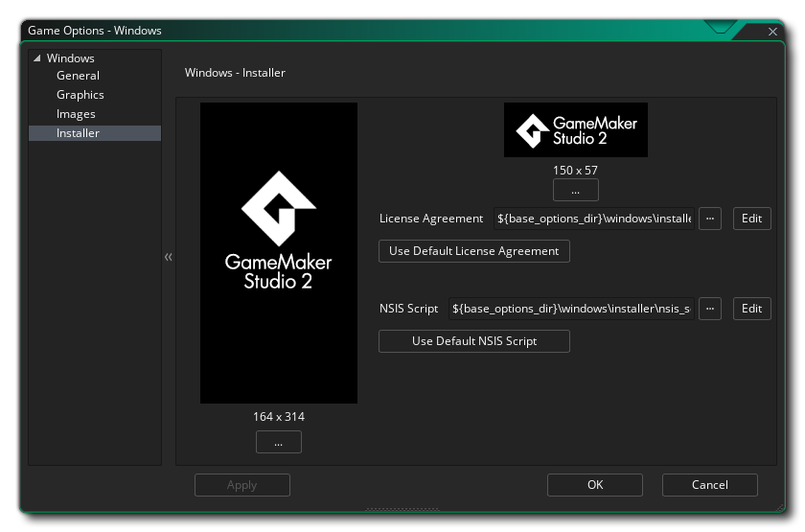Collapse the sidebar with the double chevron

tap(169, 257)
